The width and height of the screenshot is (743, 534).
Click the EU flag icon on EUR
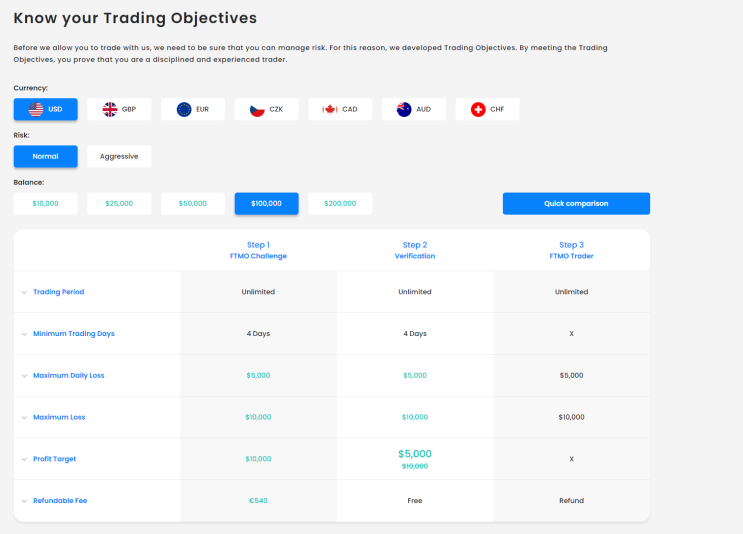point(184,109)
